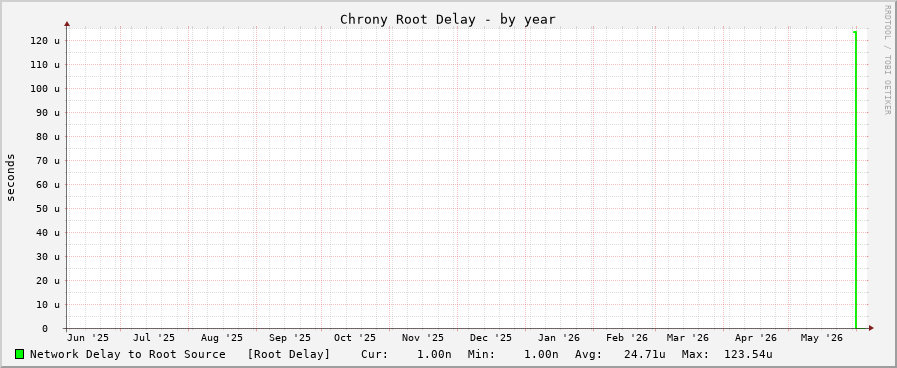Click the '30 u' y-axis tick label
Screen dimensions: 897x368
(x=47, y=257)
